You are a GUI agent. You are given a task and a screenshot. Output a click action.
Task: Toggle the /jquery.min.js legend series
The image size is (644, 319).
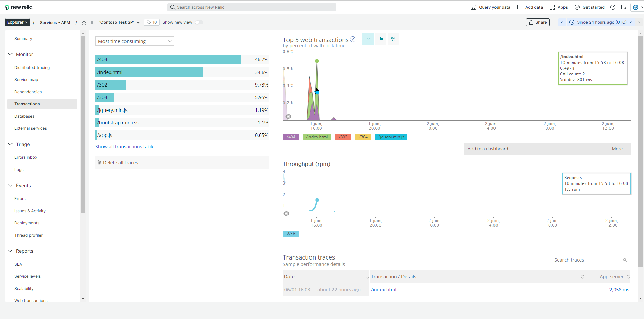[391, 137]
